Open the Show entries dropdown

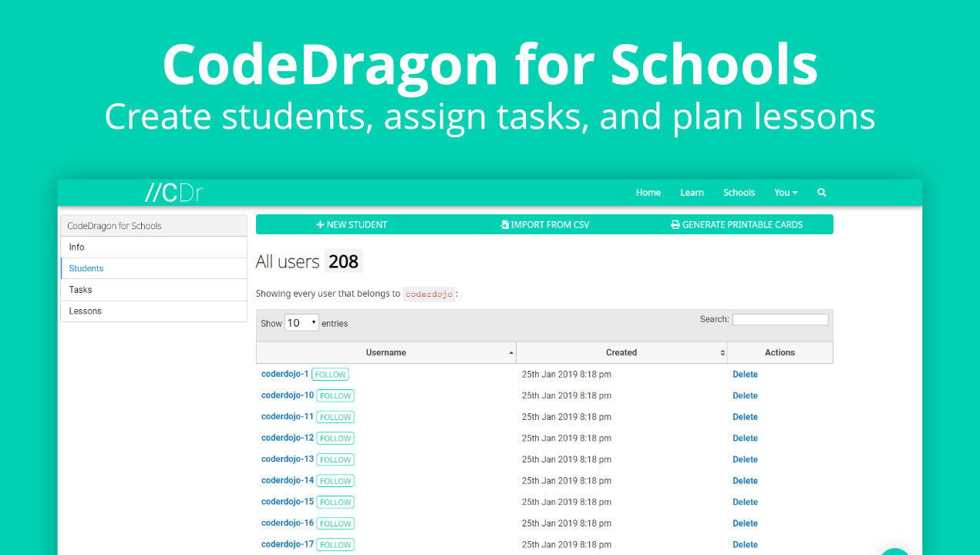(301, 322)
